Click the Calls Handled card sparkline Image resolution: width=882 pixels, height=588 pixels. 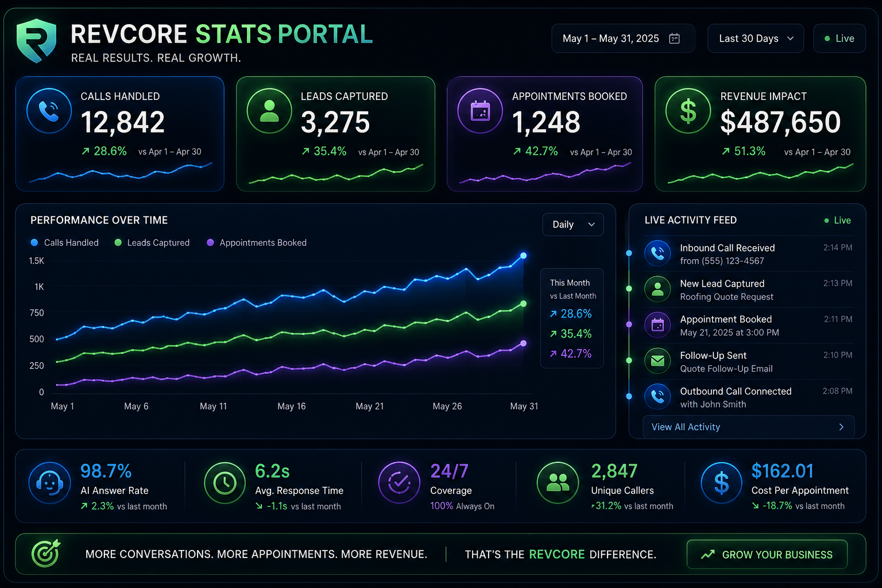pyautogui.click(x=120, y=172)
